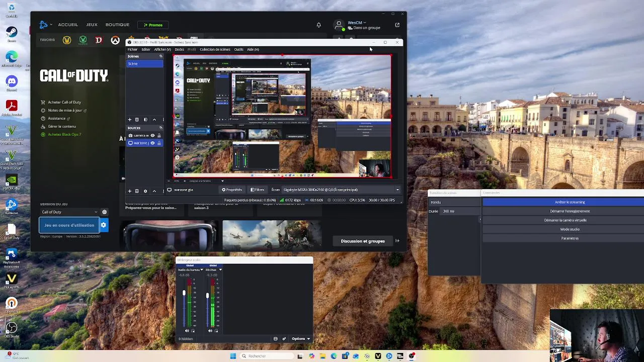Open Collection de scènes menu
Viewport: 644px width, 362px height.
tap(215, 49)
